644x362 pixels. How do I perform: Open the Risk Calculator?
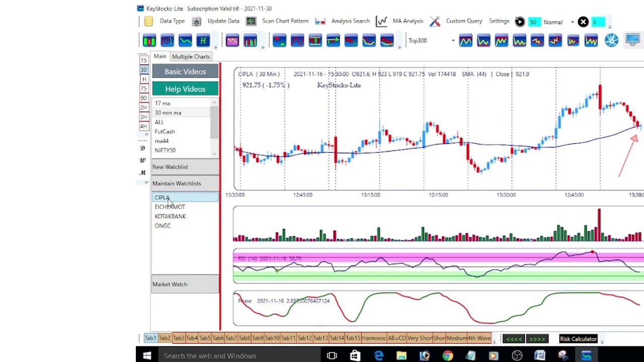[x=578, y=339]
